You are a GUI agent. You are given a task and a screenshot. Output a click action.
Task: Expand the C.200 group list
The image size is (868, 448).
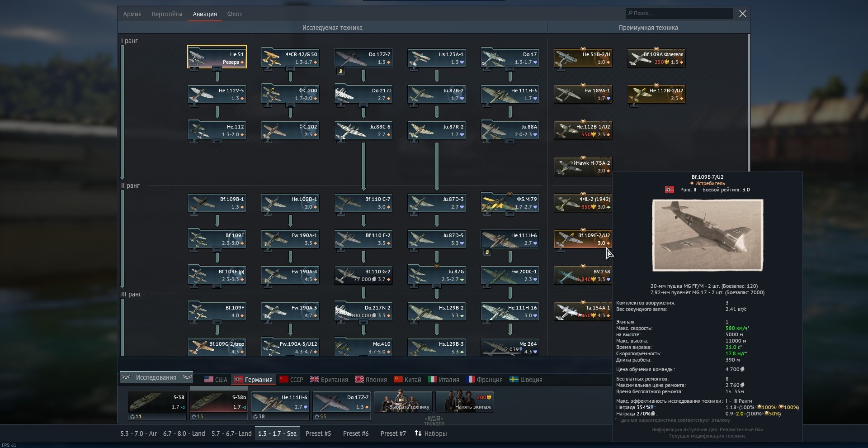(x=290, y=105)
